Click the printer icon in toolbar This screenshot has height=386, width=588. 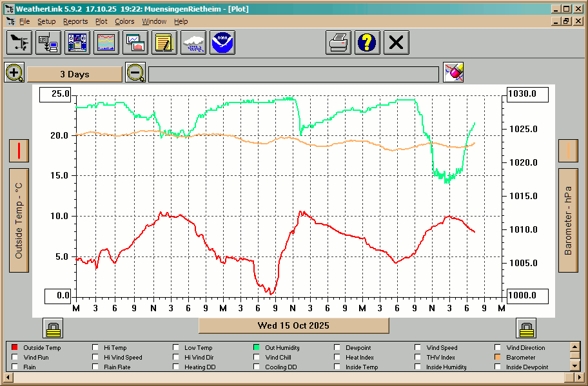point(338,43)
